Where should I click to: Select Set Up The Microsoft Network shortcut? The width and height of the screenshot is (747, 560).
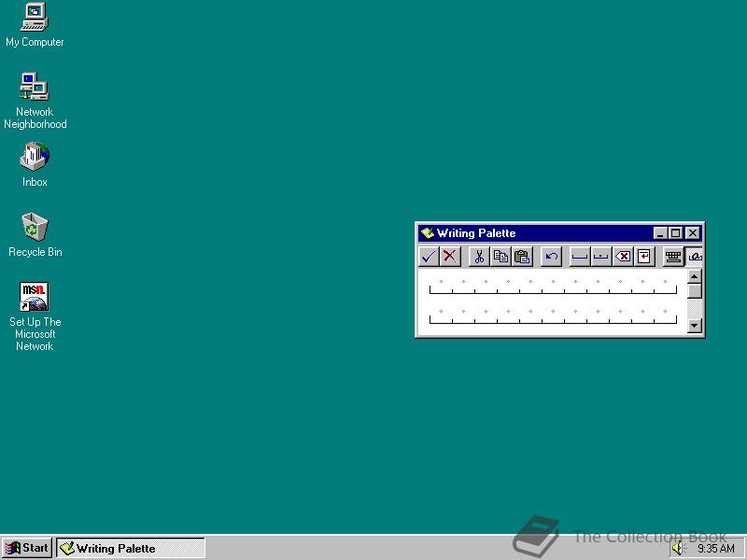click(x=35, y=316)
